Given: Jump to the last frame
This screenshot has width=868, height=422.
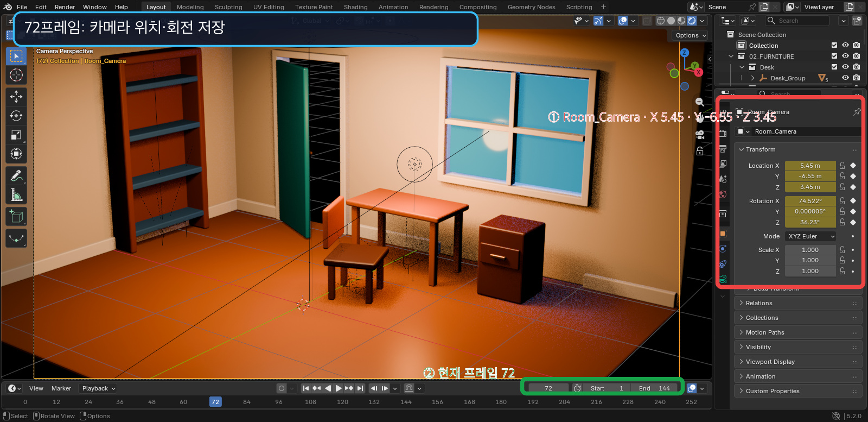Looking at the screenshot, I should click(x=360, y=388).
